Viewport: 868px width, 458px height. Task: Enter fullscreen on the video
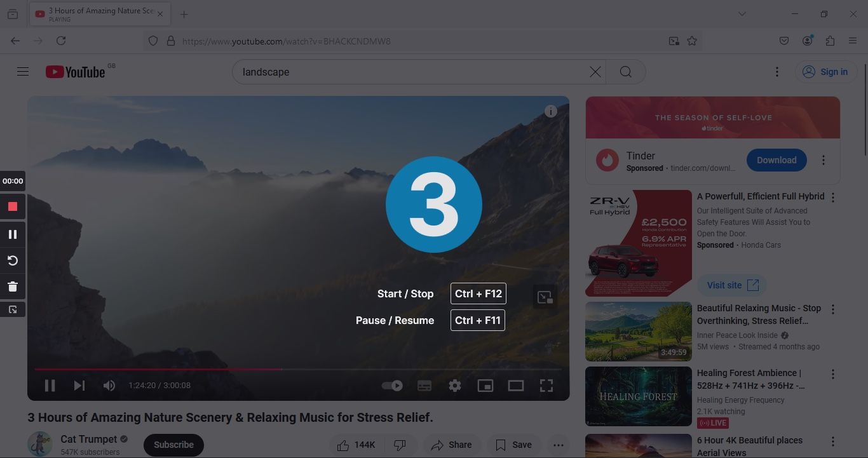pos(546,385)
